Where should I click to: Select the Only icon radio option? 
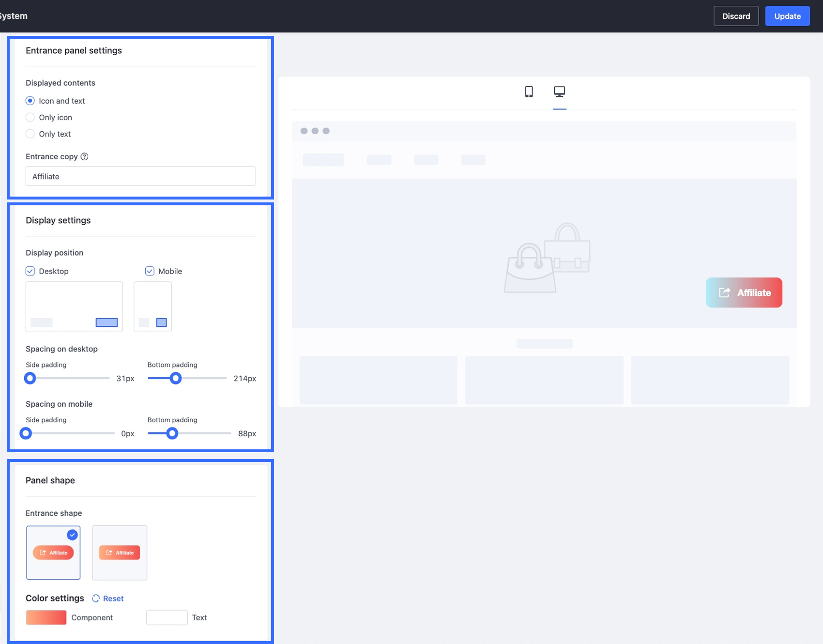(x=30, y=117)
